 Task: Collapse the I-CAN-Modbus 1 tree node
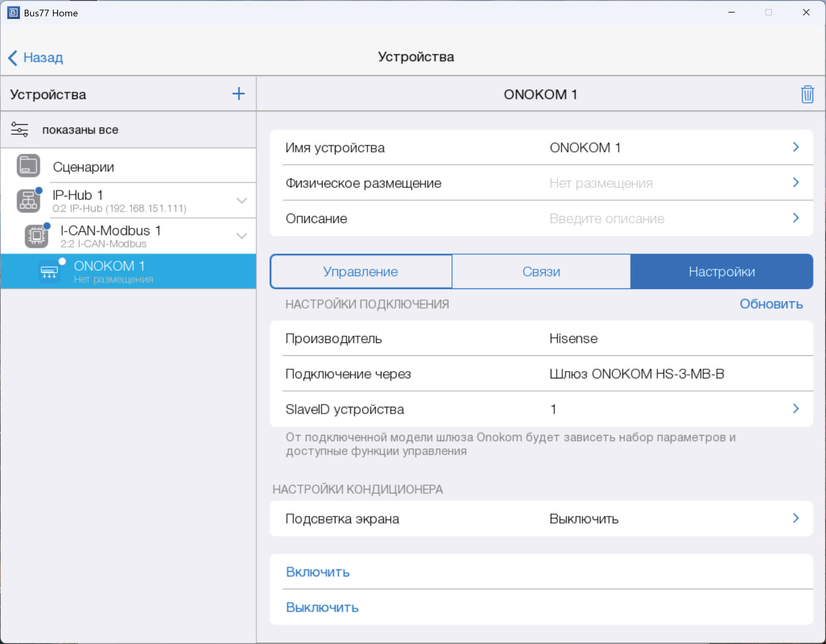(x=241, y=236)
